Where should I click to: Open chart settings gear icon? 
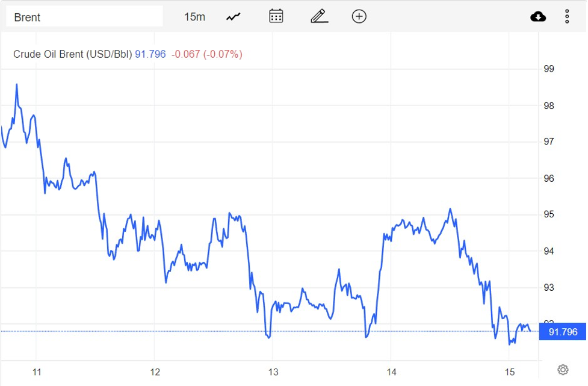coord(563,370)
